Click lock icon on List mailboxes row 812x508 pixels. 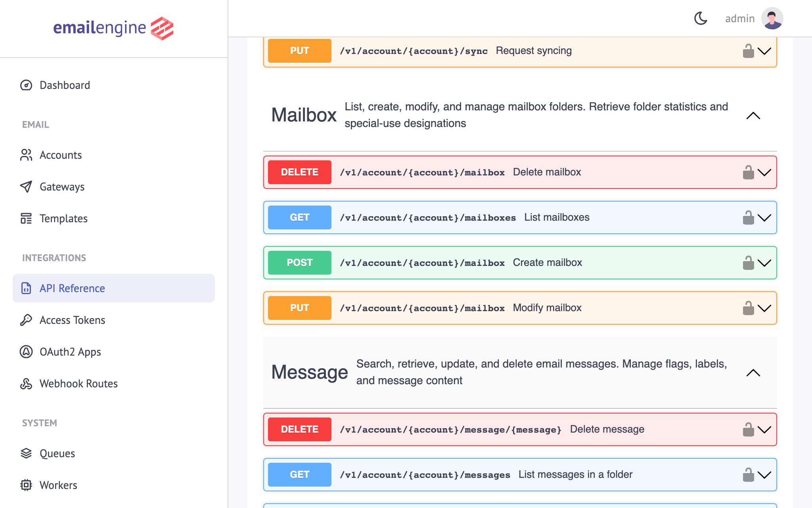pyautogui.click(x=748, y=217)
